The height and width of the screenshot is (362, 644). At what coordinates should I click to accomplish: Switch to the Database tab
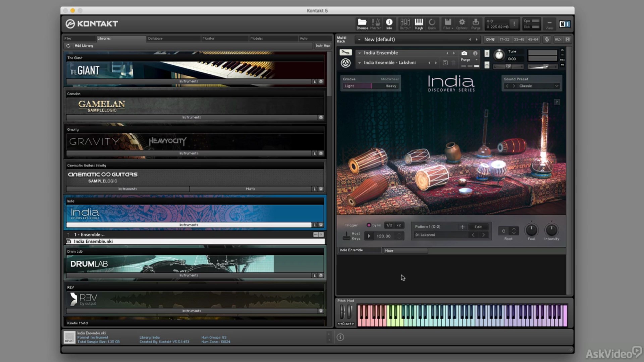coord(155,38)
